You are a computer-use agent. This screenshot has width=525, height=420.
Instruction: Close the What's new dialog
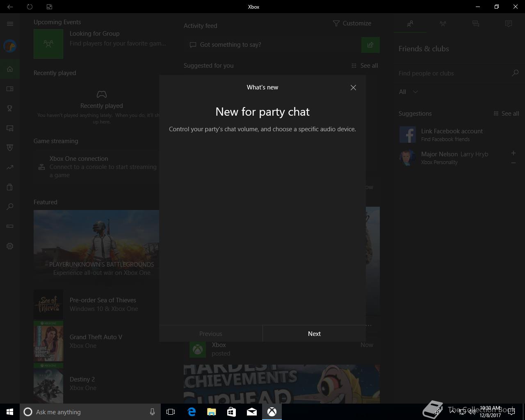[x=353, y=87]
